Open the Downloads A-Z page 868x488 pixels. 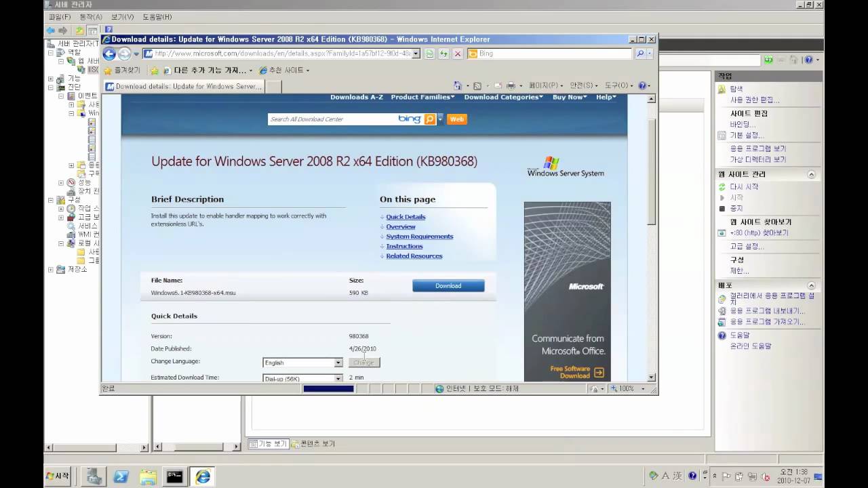[x=357, y=97]
